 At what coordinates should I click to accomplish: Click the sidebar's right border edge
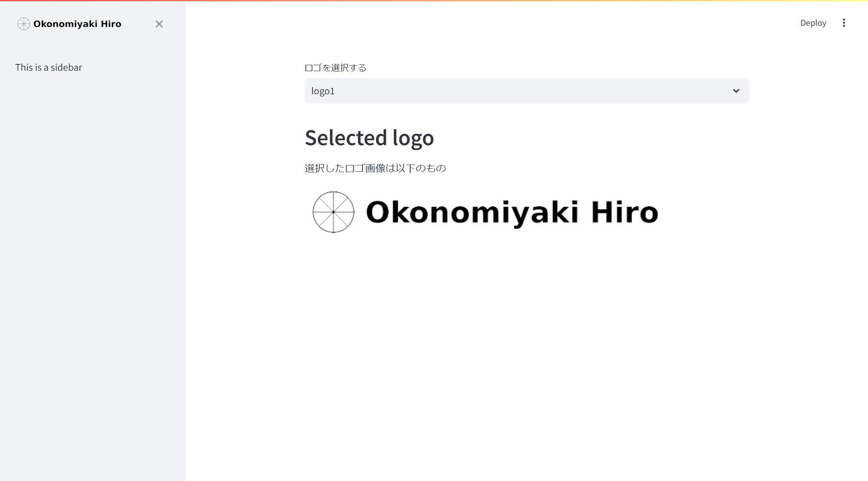pyautogui.click(x=185, y=252)
